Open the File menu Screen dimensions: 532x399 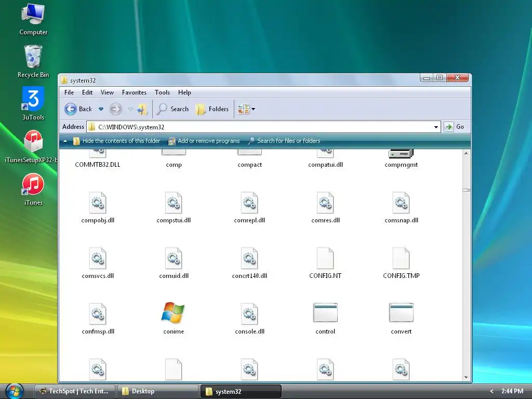pos(69,92)
